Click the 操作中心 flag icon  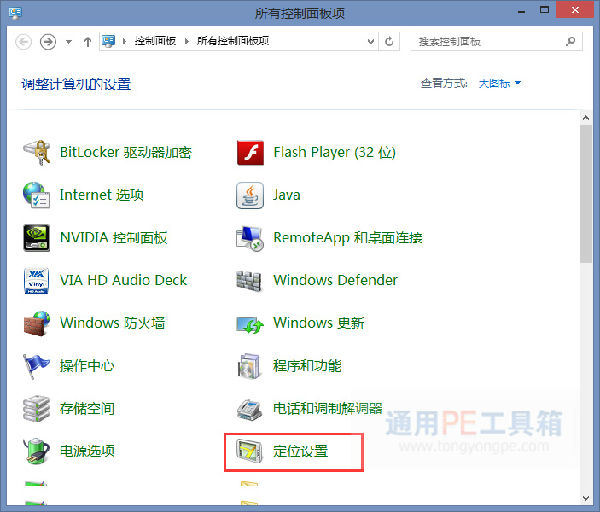click(36, 366)
